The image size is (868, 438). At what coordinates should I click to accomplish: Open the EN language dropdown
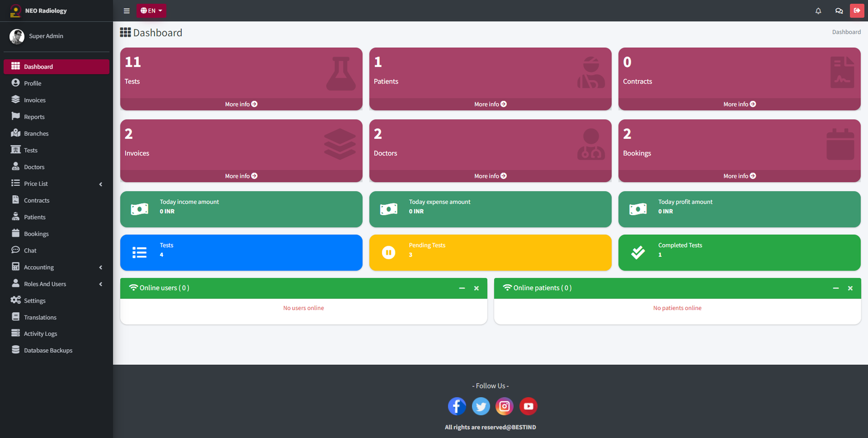click(151, 11)
